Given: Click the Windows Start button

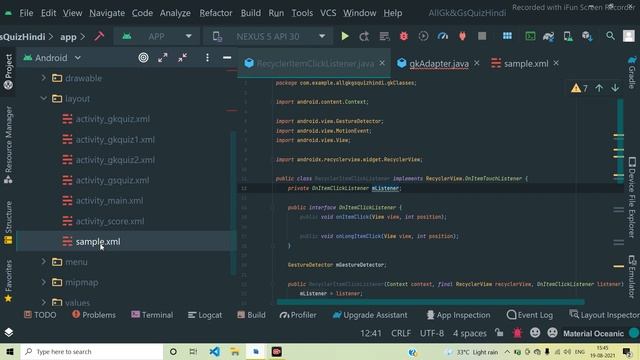Looking at the screenshot, I should tap(10, 351).
